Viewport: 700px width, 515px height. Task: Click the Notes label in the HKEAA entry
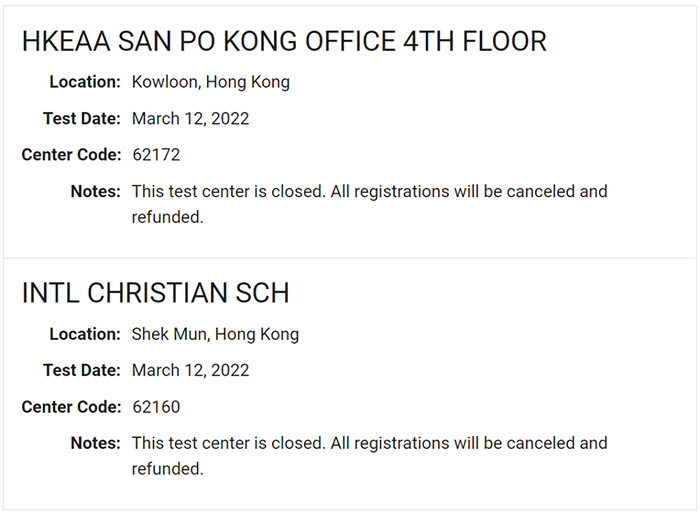click(x=96, y=191)
